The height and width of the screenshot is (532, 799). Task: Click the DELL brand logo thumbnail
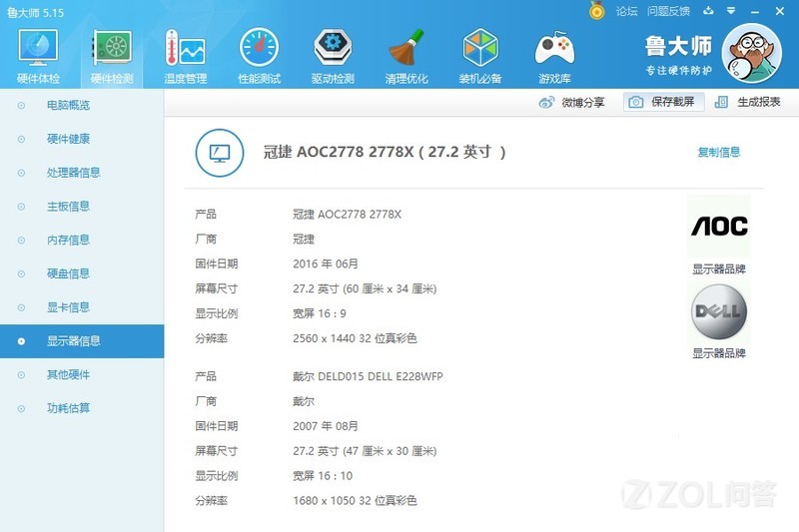pyautogui.click(x=719, y=311)
